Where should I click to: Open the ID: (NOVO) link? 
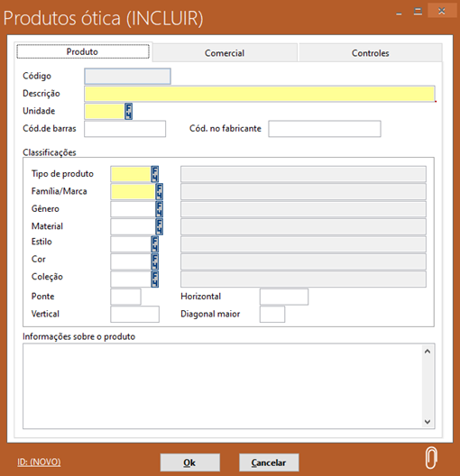39,462
